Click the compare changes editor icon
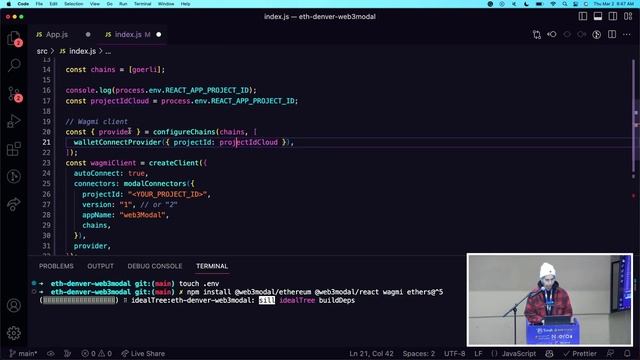This screenshot has width=640, height=360. (x=537, y=35)
